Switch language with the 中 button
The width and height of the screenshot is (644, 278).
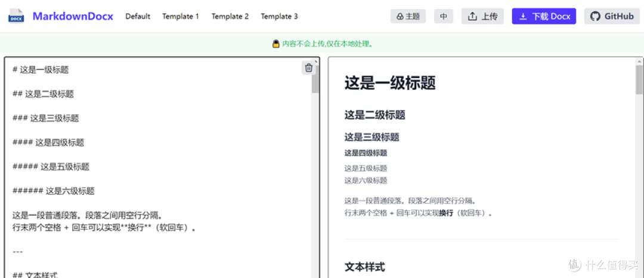[x=444, y=17]
